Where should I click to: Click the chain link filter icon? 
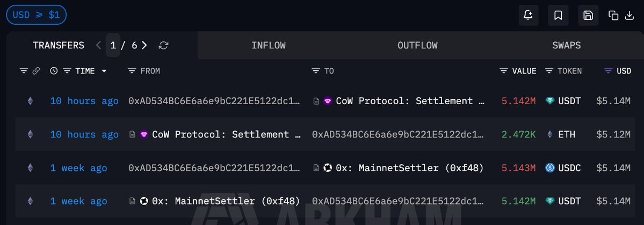[37, 71]
